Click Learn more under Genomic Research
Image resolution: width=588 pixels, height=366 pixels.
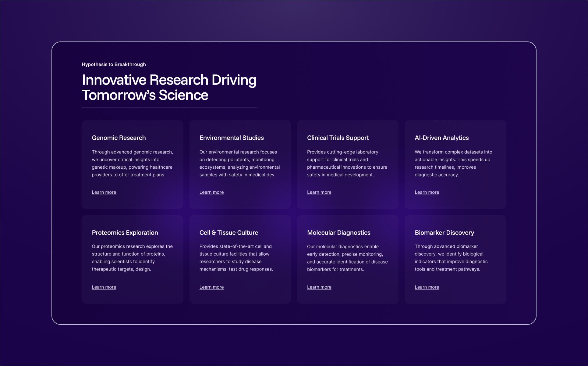click(104, 192)
